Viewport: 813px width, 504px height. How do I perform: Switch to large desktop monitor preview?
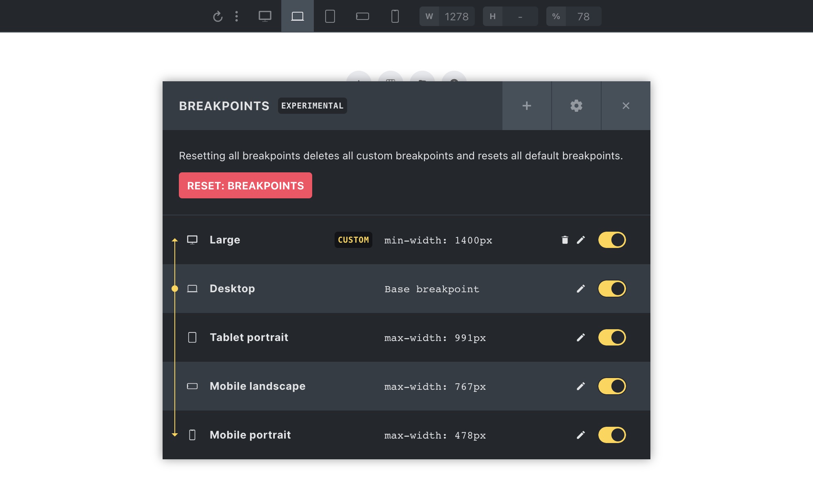coord(265,16)
